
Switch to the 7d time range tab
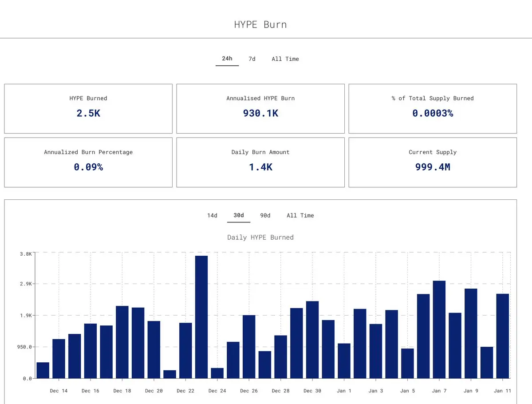point(252,59)
